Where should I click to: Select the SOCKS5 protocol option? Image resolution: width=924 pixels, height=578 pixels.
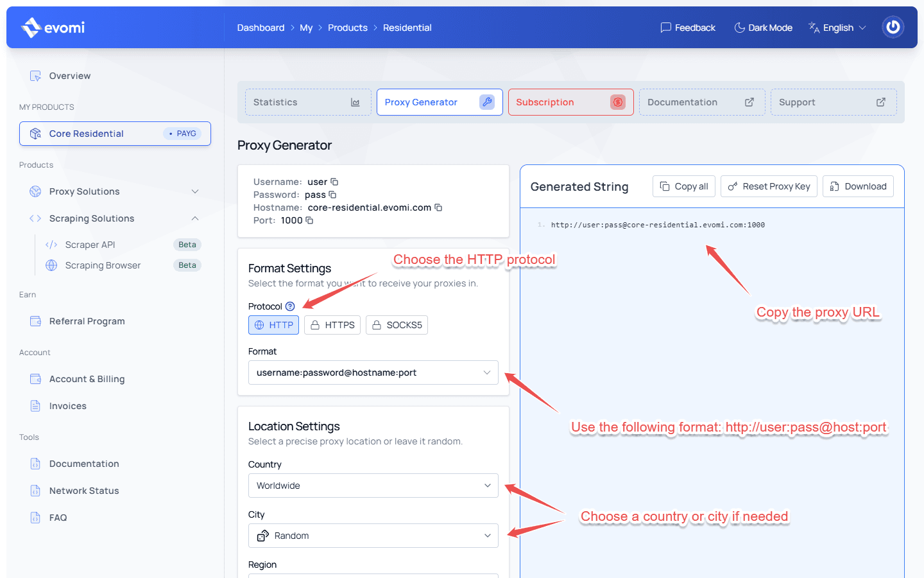pyautogui.click(x=397, y=325)
